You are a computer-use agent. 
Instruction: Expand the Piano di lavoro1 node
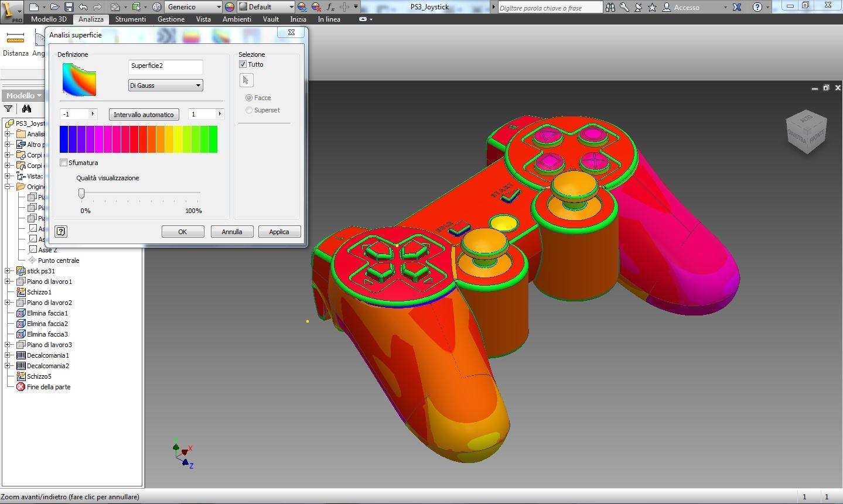pyautogui.click(x=8, y=282)
